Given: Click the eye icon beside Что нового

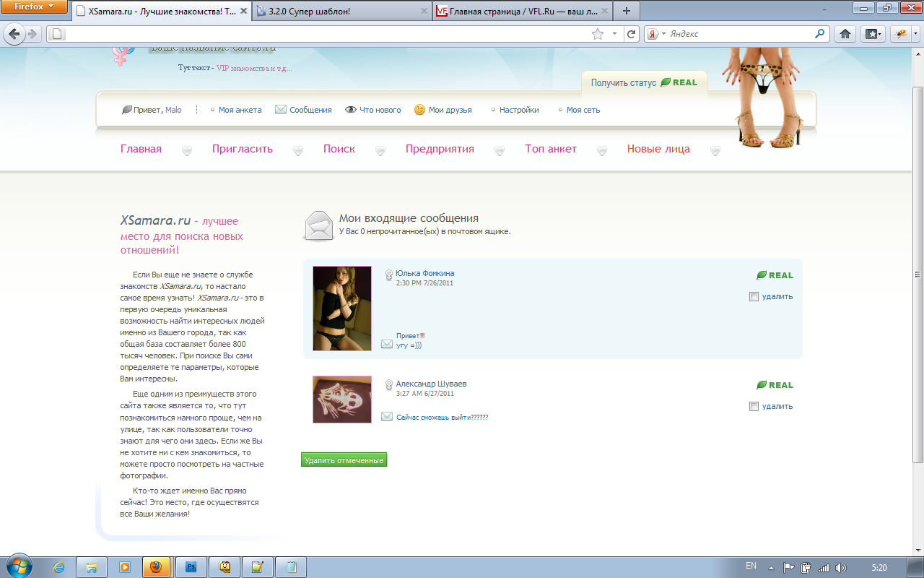Looking at the screenshot, I should click(351, 110).
